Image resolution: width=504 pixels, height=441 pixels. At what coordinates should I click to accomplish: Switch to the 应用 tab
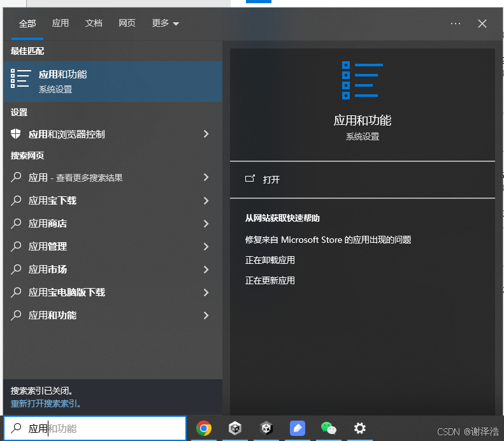tap(61, 23)
